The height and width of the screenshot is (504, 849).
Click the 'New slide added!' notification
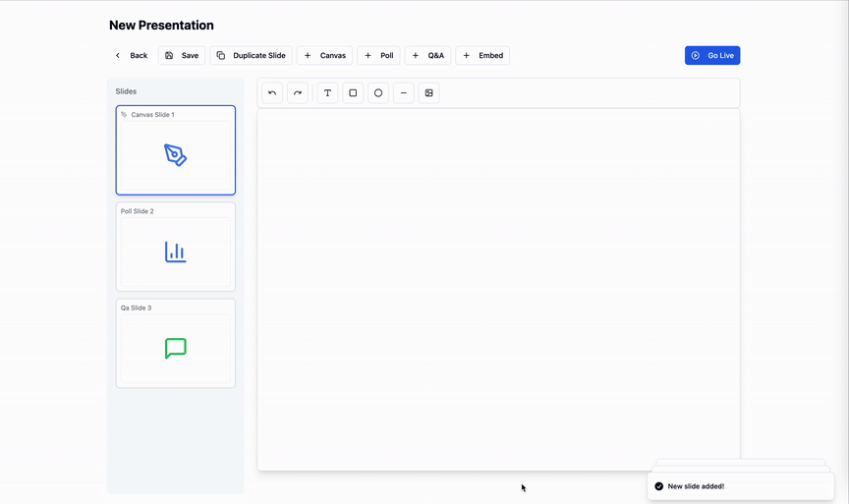(741, 486)
